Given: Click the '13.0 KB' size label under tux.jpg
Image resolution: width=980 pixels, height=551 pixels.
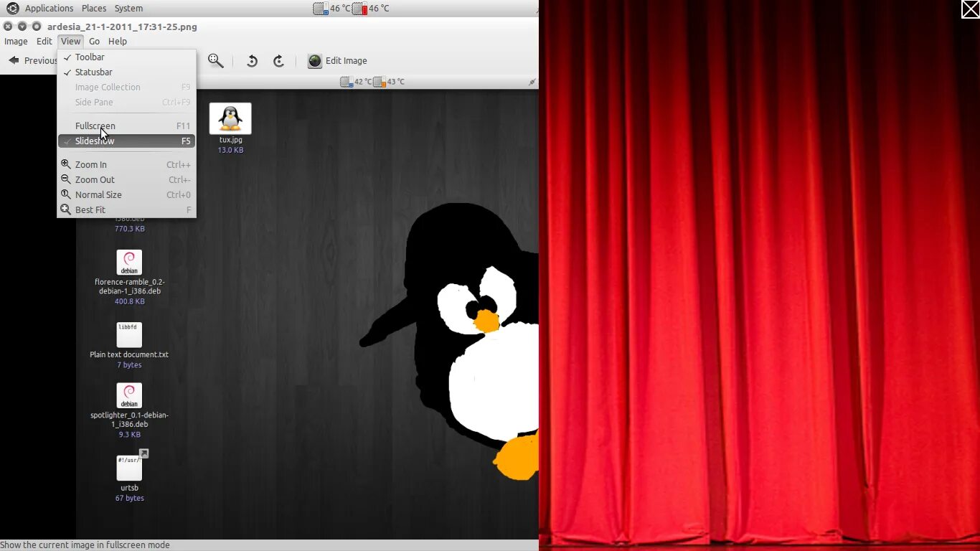Looking at the screenshot, I should [230, 151].
